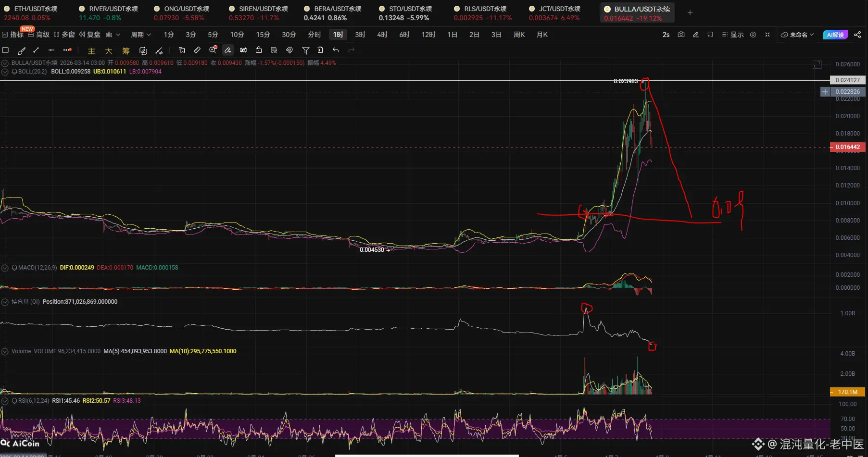Open the 周期 period dropdown
The height and width of the screenshot is (457, 868).
[140, 35]
